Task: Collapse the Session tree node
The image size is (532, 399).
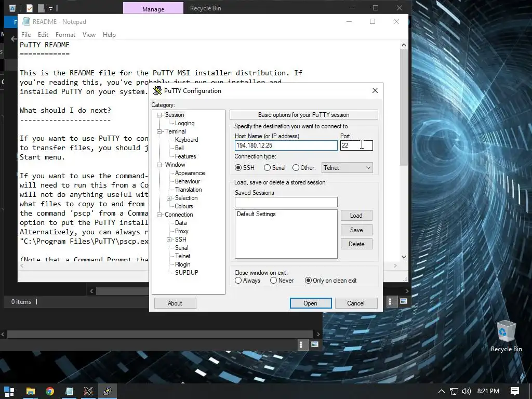Action: point(159,115)
